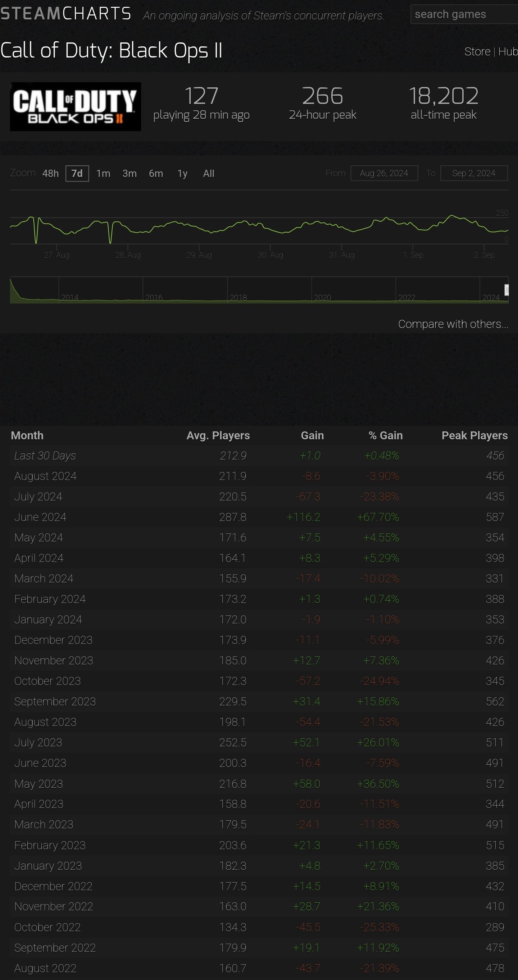
Task: Select the May 2024 row label
Action: point(38,537)
